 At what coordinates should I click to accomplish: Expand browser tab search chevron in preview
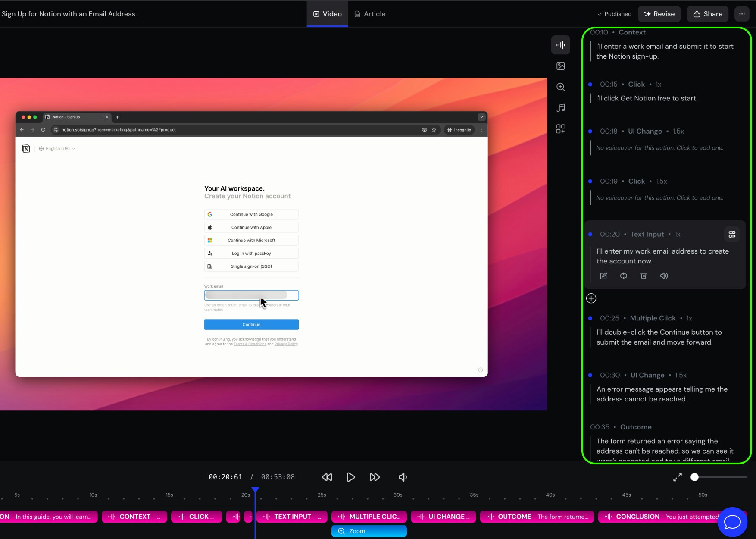tap(481, 117)
